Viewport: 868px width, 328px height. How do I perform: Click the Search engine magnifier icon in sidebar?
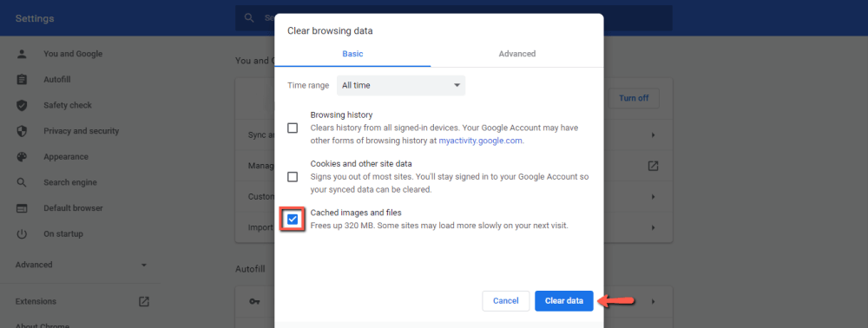click(22, 182)
